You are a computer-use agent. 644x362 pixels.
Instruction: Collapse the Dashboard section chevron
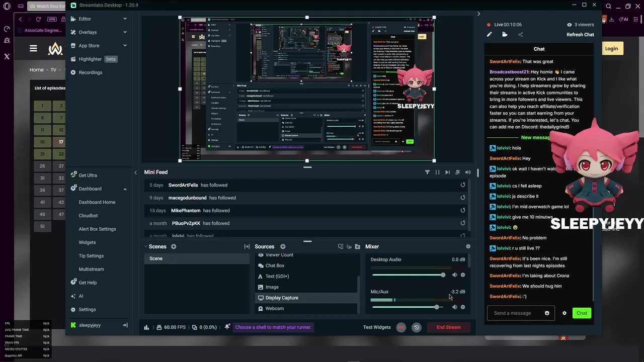[x=125, y=189]
